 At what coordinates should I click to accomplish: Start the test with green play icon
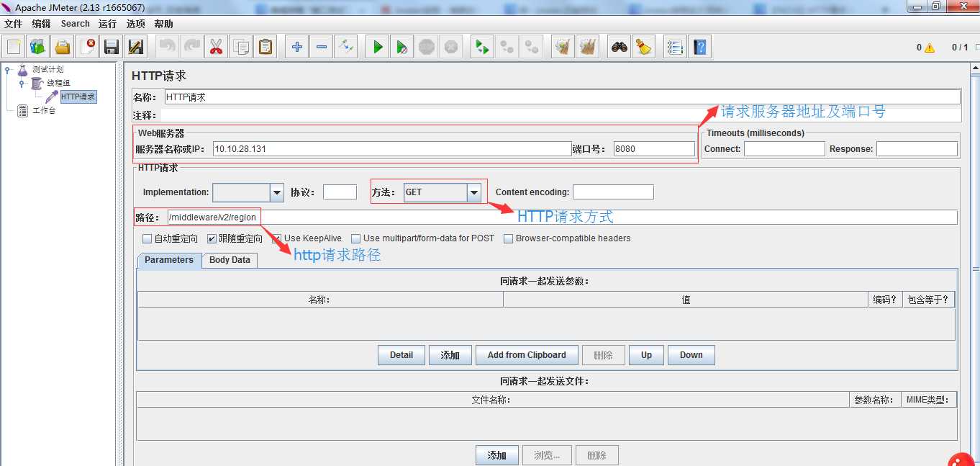tap(378, 47)
